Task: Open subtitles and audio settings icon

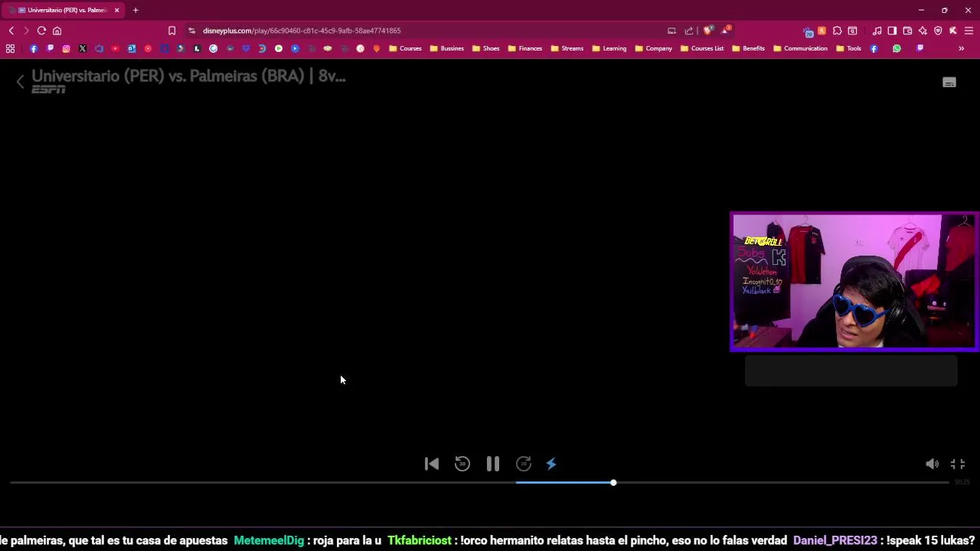Action: 949,83
